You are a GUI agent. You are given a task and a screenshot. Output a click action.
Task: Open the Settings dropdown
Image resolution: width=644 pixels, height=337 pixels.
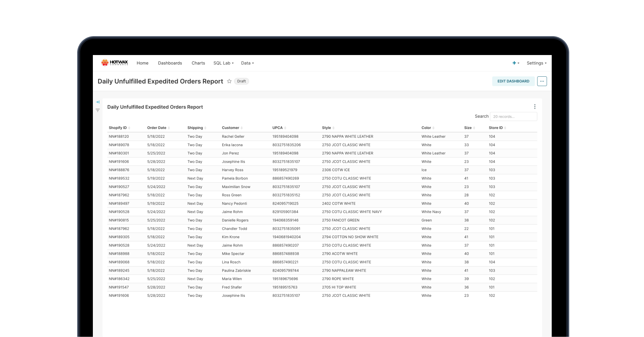[537, 63]
